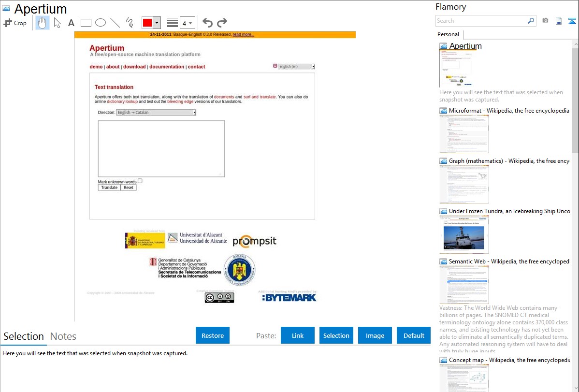This screenshot has height=392, width=579.
Task: Click the dictionary lookup link
Action: pos(122,102)
